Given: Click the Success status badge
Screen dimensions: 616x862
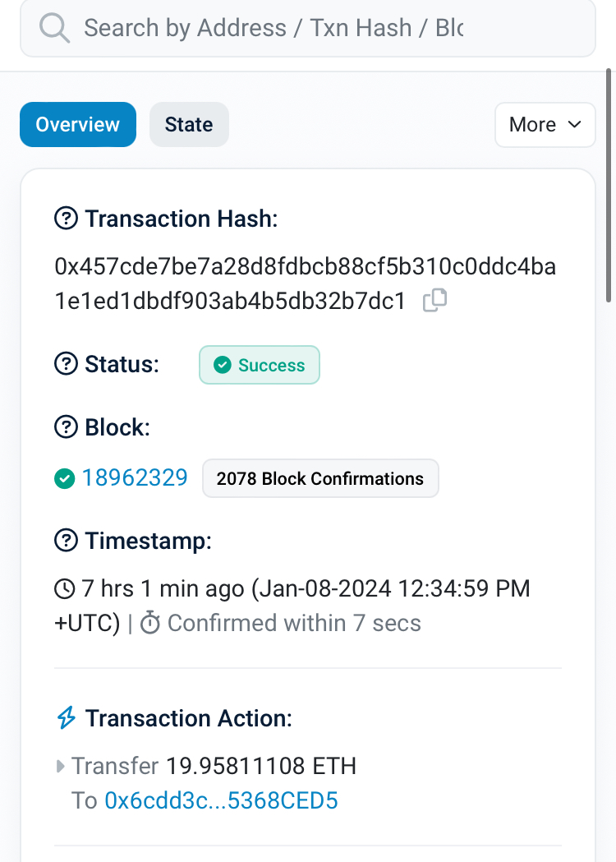Looking at the screenshot, I should (x=260, y=365).
